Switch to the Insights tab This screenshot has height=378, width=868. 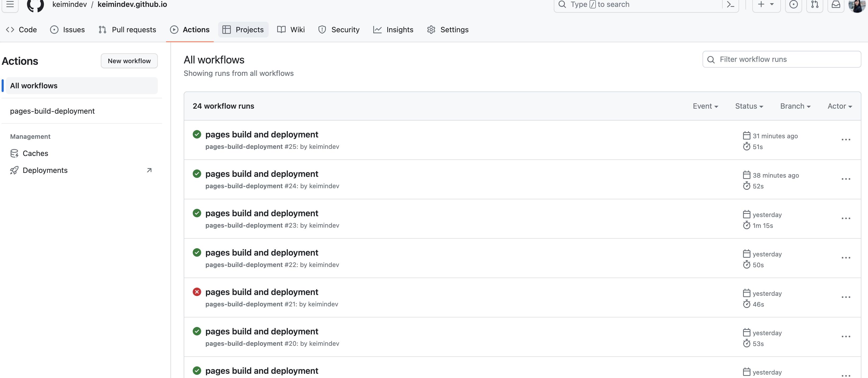click(x=393, y=30)
